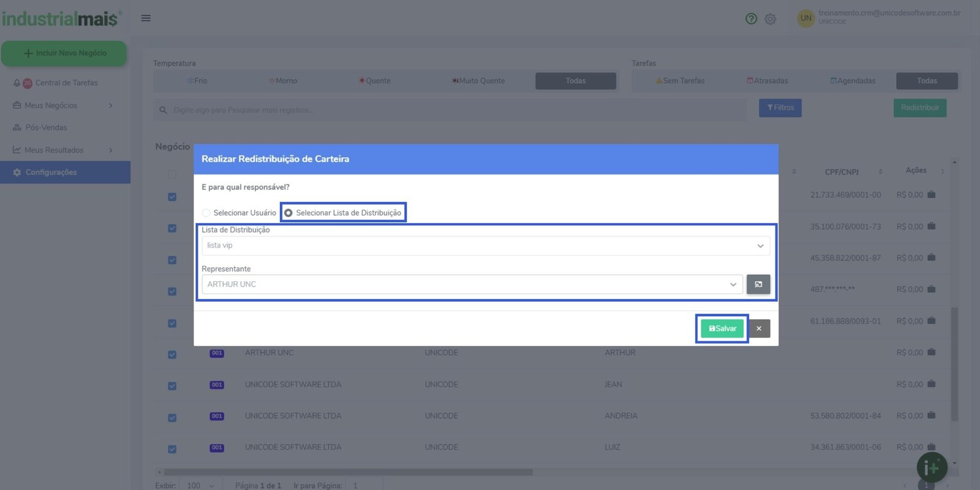Select the Selecionar Usuário radio option
Viewport: 980px width, 490px height.
tap(206, 213)
